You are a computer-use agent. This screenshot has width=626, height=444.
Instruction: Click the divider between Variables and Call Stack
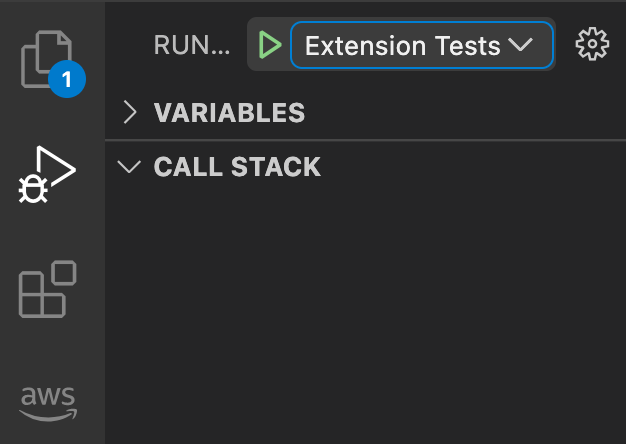[365, 140]
